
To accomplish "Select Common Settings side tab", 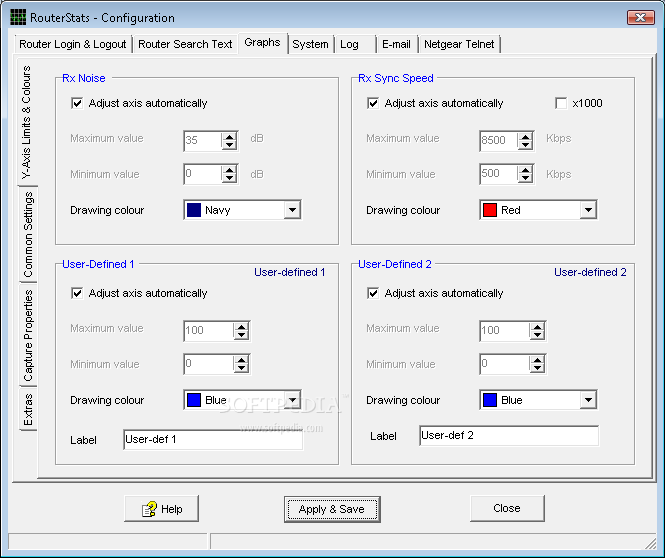I will 28,234.
